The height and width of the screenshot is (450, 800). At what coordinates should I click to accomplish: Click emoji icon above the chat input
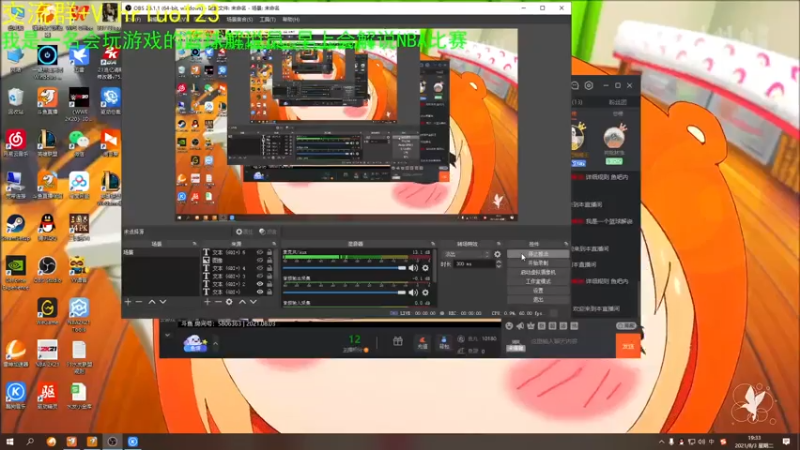[509, 326]
